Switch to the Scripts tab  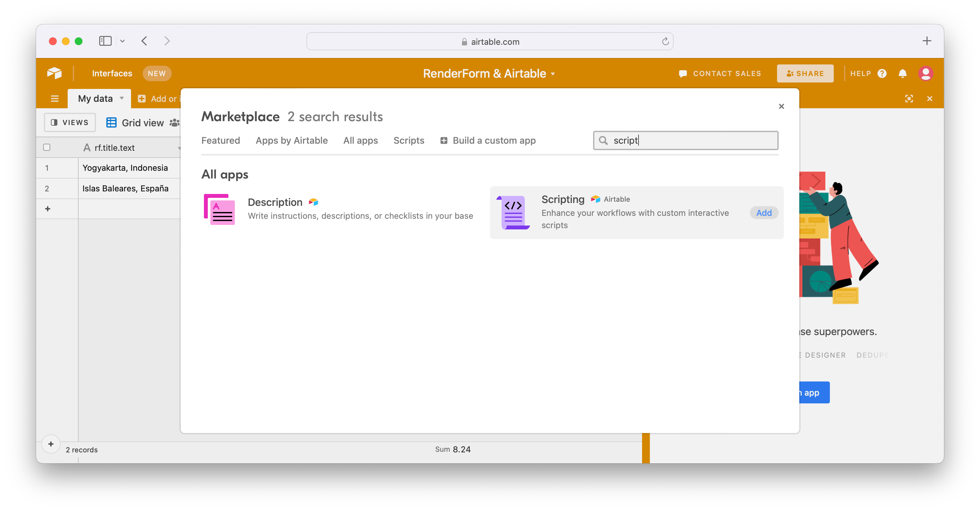pos(408,140)
